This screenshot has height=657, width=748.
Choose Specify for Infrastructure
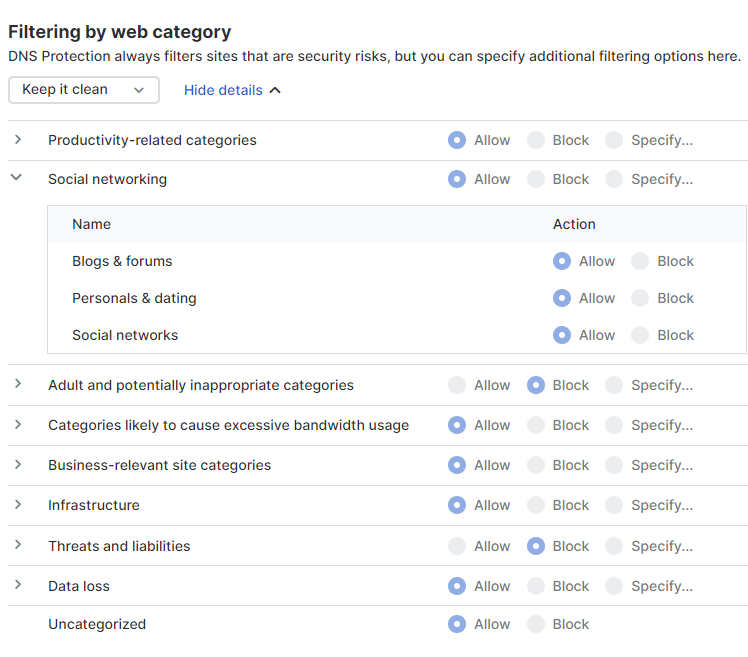(614, 505)
